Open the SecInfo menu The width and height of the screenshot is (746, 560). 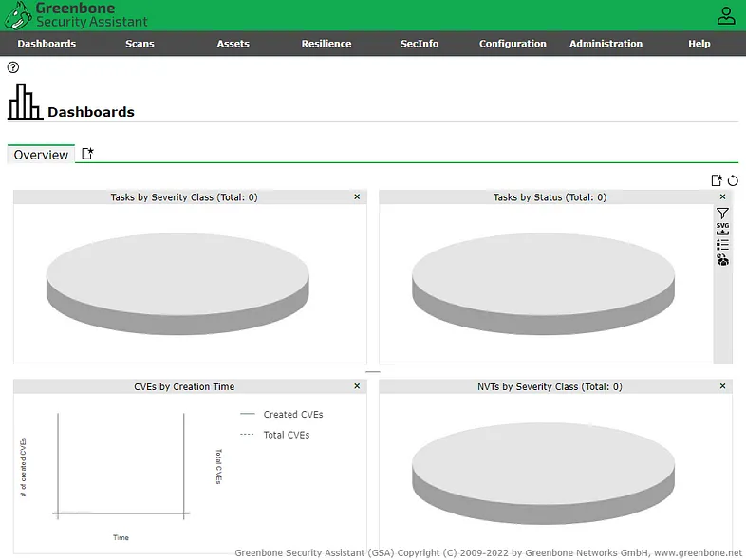coord(420,44)
